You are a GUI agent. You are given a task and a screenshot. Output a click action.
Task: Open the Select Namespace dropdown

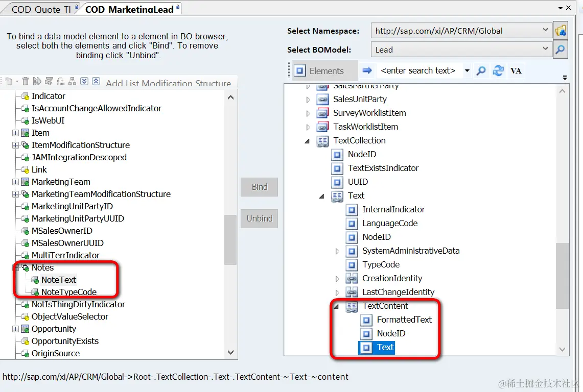click(x=545, y=30)
